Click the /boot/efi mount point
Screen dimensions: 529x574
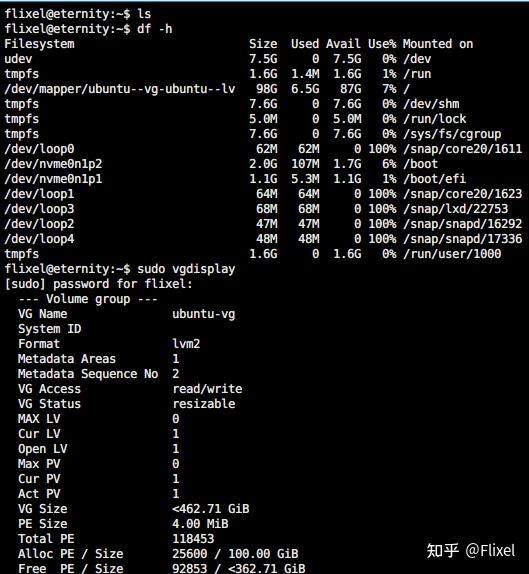coord(434,179)
